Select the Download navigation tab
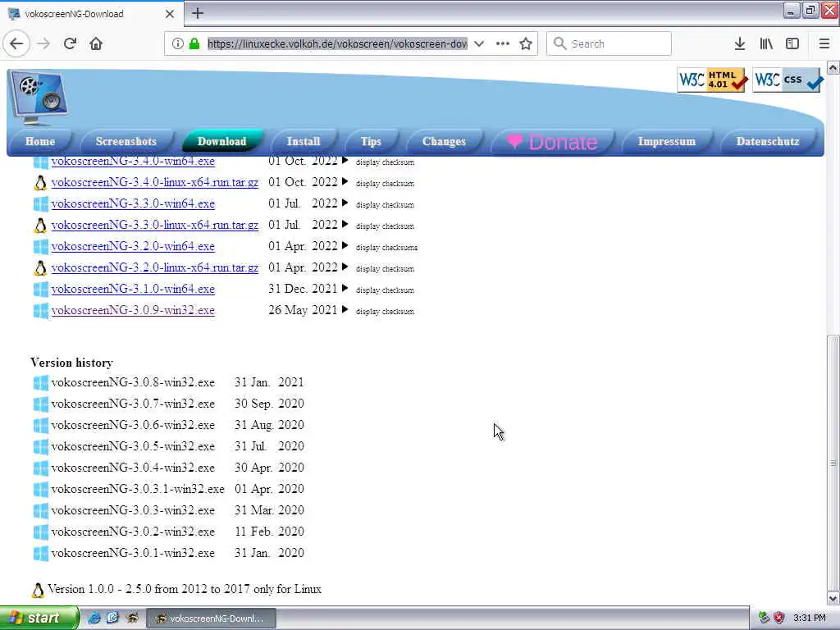The image size is (840, 630). tap(221, 141)
